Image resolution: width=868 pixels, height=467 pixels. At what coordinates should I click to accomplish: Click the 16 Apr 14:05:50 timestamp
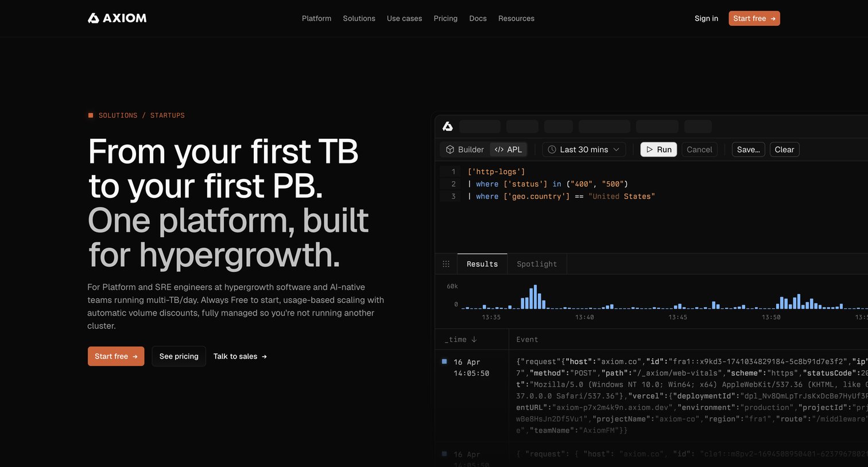tap(471, 368)
